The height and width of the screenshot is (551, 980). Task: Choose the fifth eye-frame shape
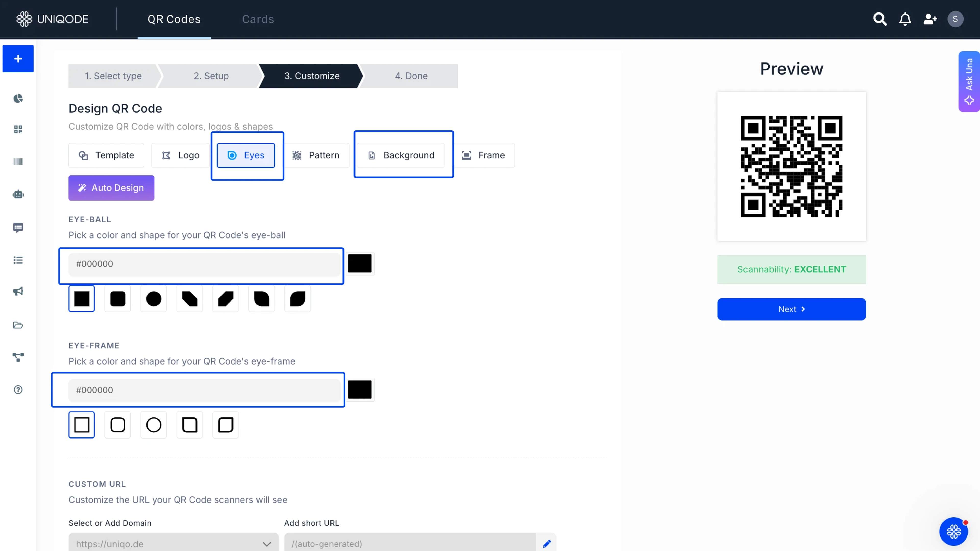226,425
